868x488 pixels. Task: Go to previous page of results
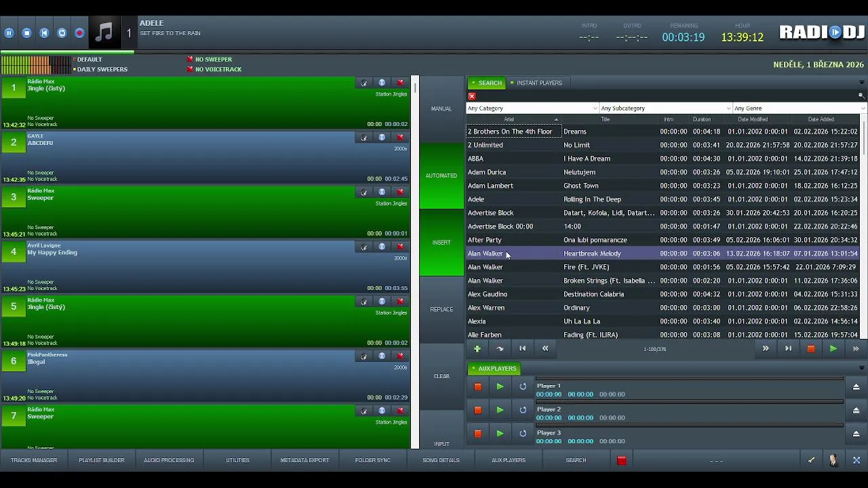(x=545, y=348)
